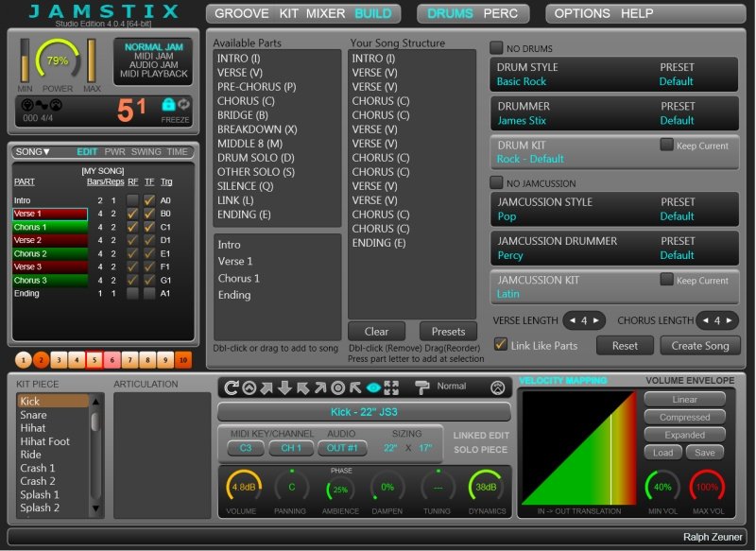This screenshot has height=551, width=756.
Task: Select song slot 6 pink button
Action: tap(112, 360)
